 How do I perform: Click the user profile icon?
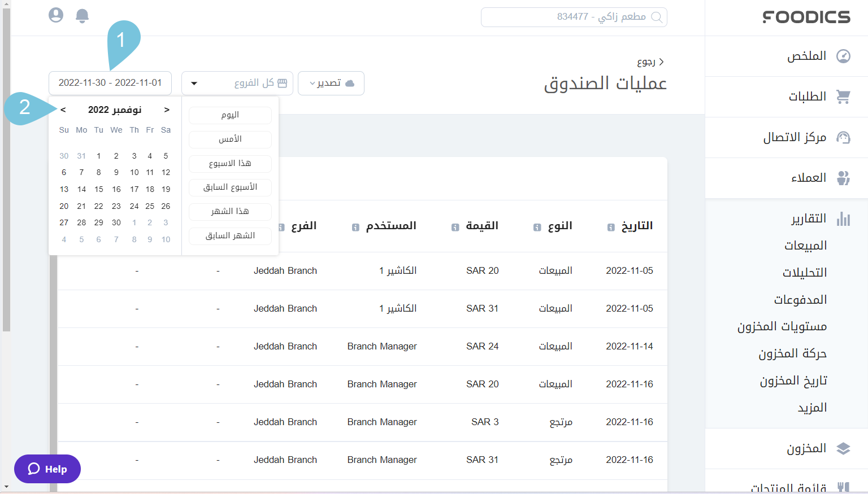pyautogui.click(x=55, y=15)
